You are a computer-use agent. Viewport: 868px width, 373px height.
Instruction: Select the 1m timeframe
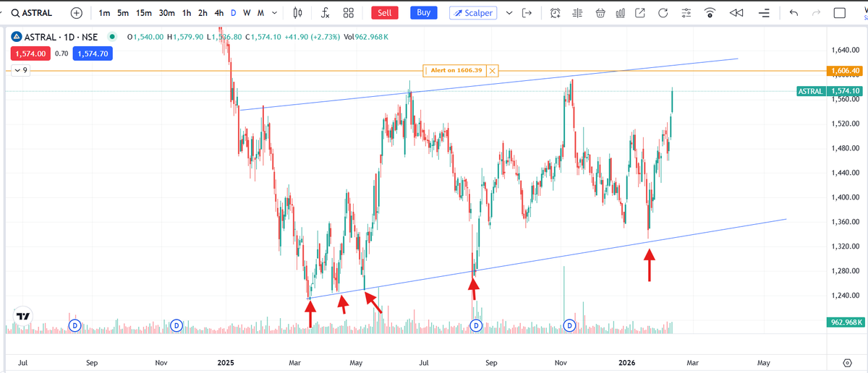pos(105,13)
